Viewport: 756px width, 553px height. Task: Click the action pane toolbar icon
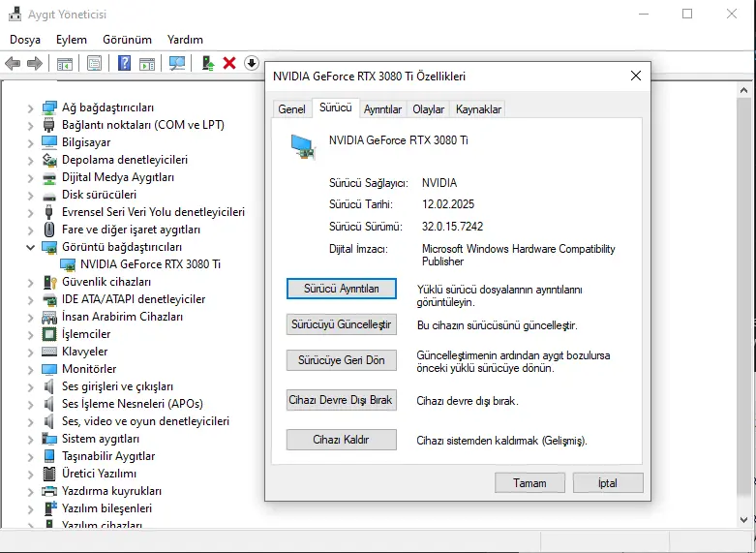coord(147,63)
